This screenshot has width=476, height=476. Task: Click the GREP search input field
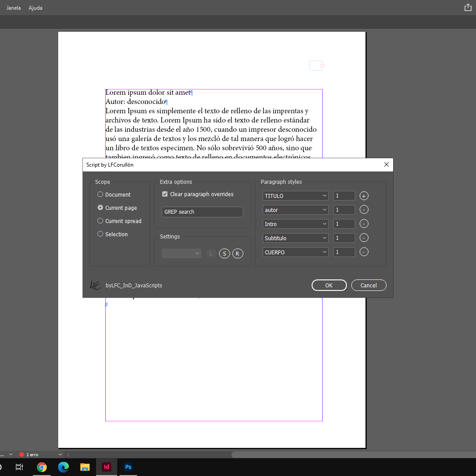click(x=202, y=212)
